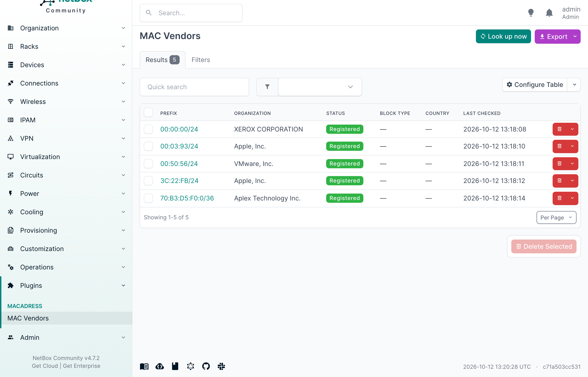Open the IPAM sidebar menu
588x377 pixels.
(66, 120)
